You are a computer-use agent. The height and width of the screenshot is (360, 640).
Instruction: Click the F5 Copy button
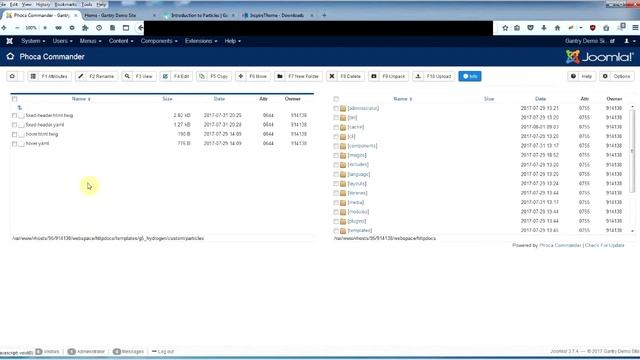(x=214, y=76)
